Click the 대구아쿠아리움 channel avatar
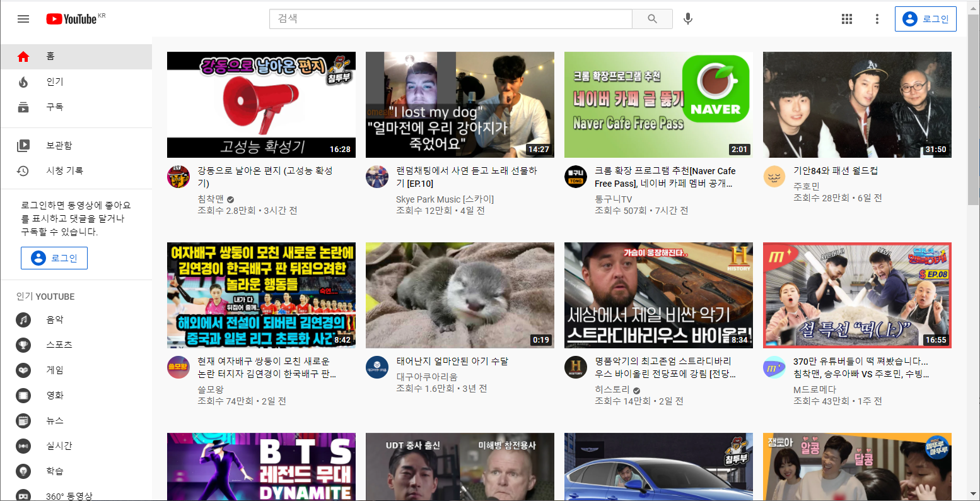Viewport: 980px width, 501px height. point(377,367)
